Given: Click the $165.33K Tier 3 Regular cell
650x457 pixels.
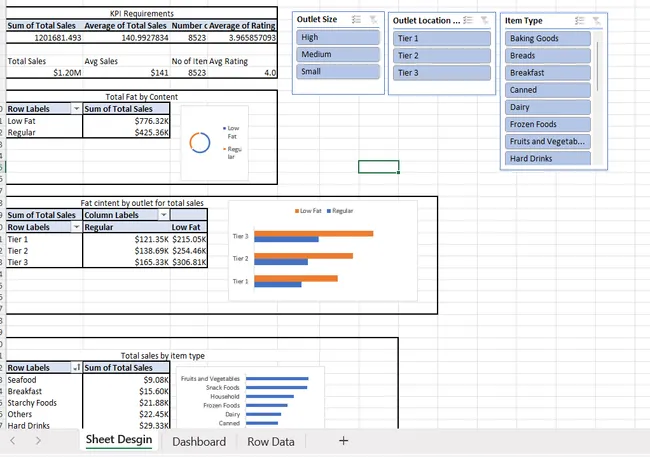Looking at the screenshot, I should 126,262.
